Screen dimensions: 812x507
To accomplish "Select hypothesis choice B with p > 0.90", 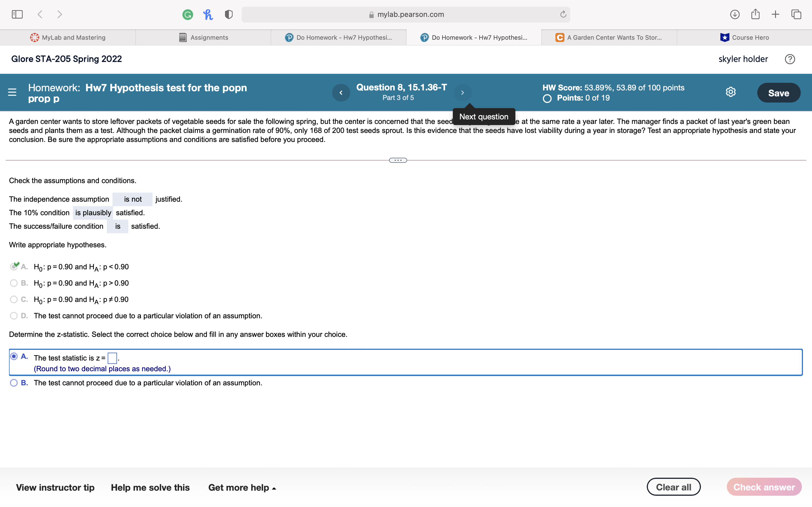I will 14,283.
